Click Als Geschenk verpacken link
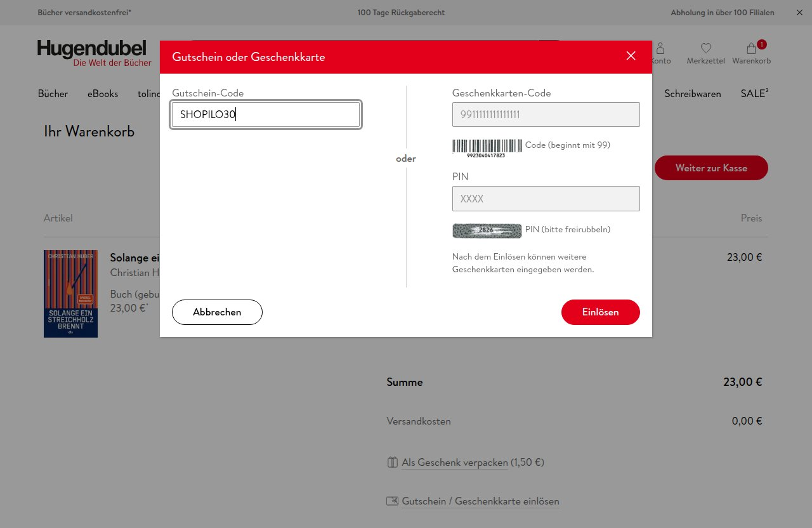The width and height of the screenshot is (812, 528). [x=455, y=463]
